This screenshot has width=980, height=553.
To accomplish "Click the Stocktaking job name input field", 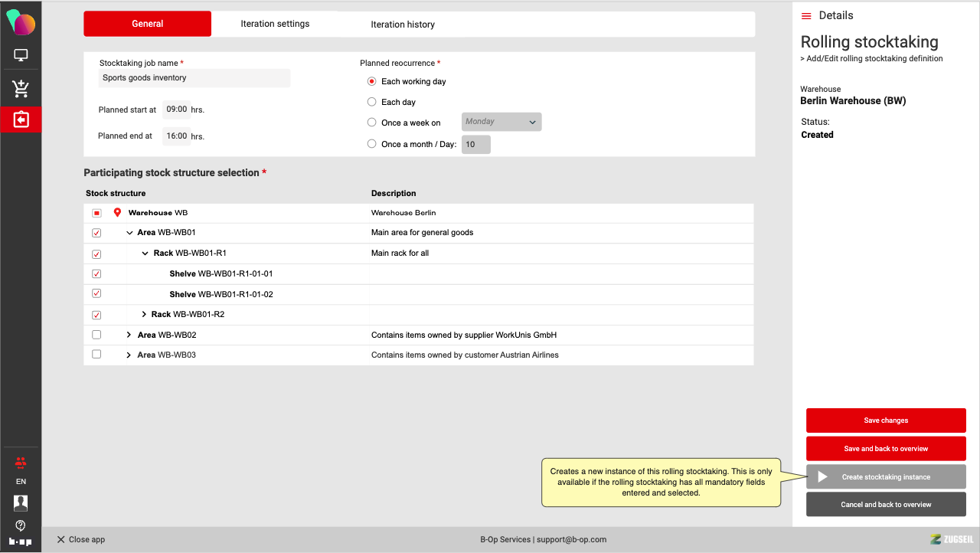I will (194, 78).
